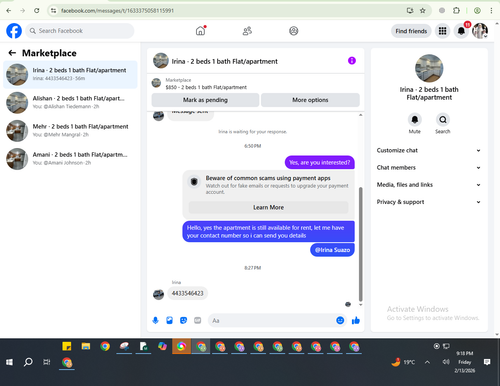Open Alishan's conversation in the list

[70, 102]
